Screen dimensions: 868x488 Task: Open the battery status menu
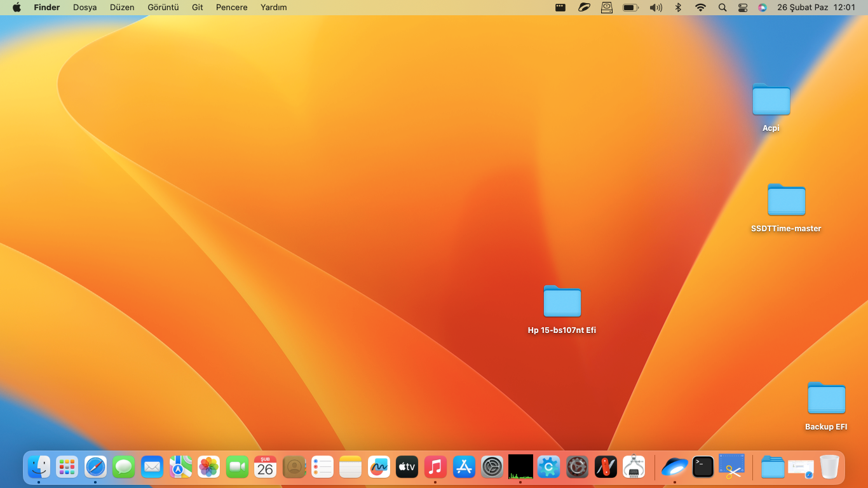tap(630, 8)
